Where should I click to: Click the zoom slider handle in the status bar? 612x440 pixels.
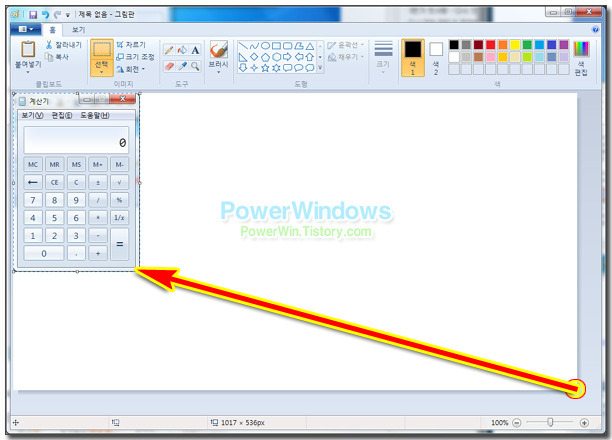pos(550,422)
